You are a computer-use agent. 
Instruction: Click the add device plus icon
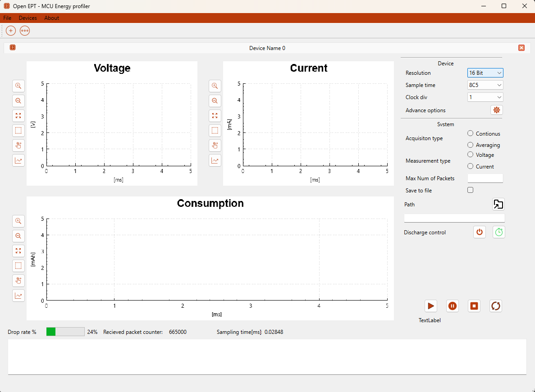[11, 31]
